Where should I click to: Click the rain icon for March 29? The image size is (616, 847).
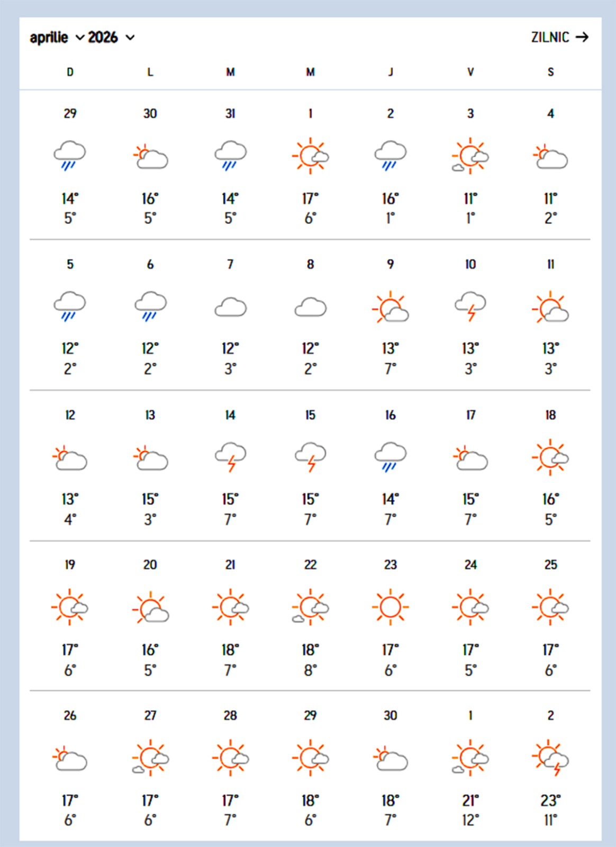pos(70,156)
